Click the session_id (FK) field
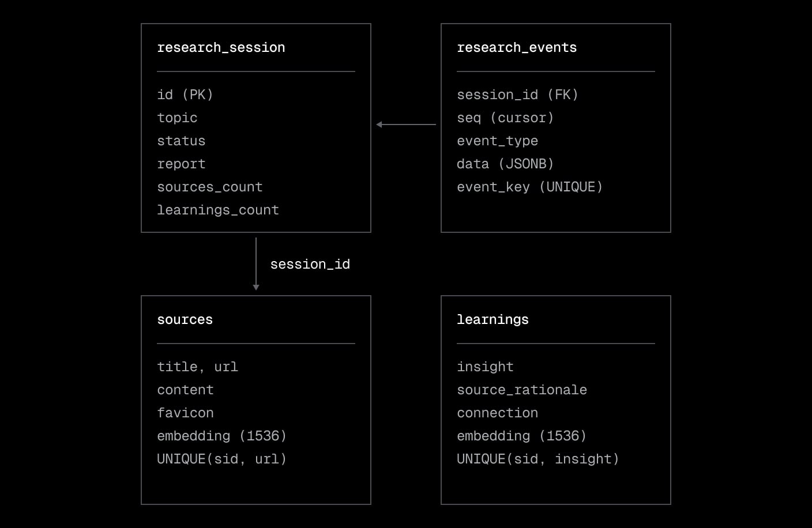This screenshot has height=528, width=812. (517, 95)
